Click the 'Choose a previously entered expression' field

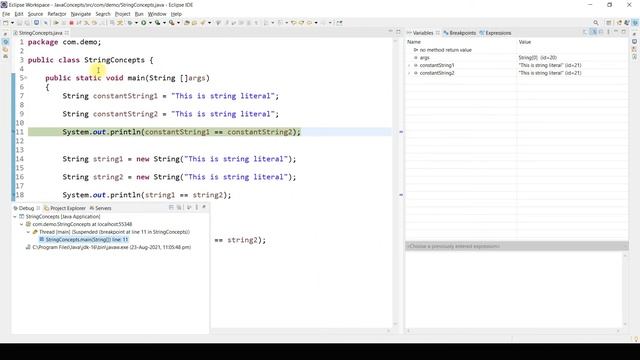click(x=516, y=246)
